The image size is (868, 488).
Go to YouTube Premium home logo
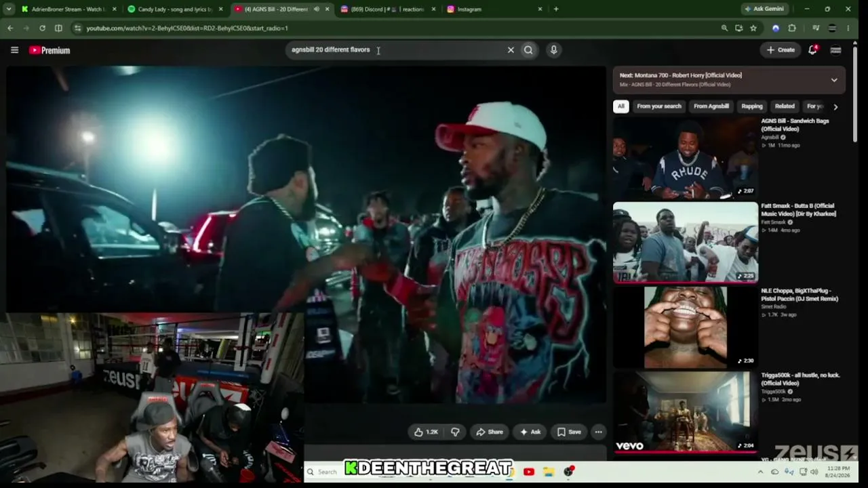point(50,50)
